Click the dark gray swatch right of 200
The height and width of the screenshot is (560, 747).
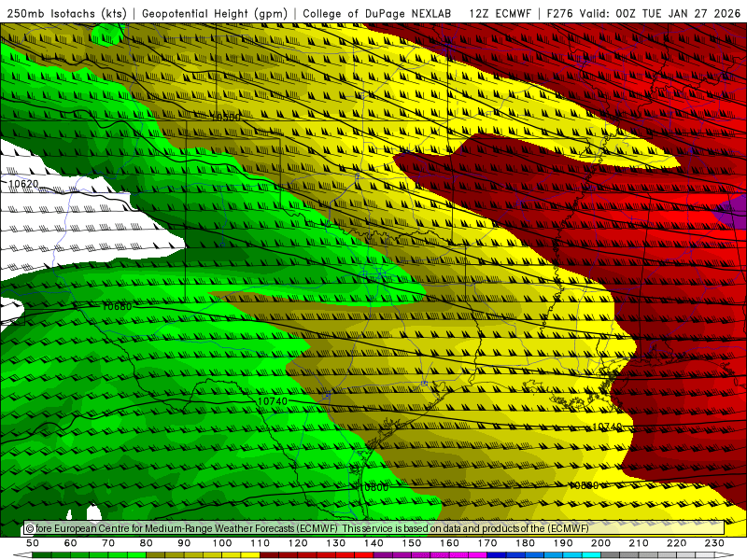611,555
